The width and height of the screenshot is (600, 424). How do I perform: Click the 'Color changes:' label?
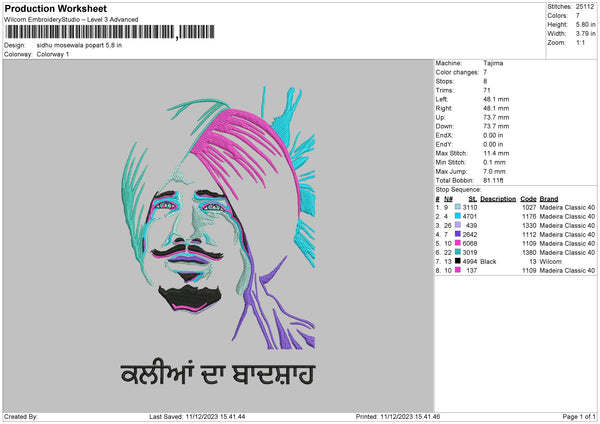[457, 72]
